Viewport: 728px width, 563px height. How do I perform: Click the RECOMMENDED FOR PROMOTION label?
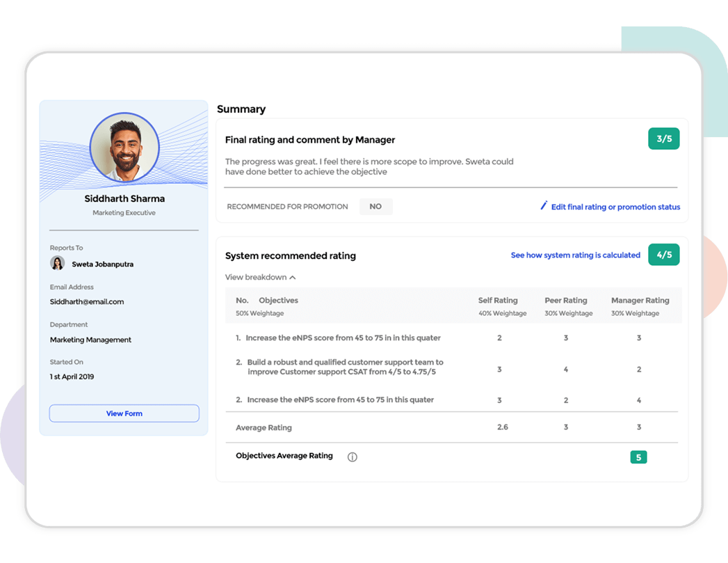pyautogui.click(x=287, y=206)
